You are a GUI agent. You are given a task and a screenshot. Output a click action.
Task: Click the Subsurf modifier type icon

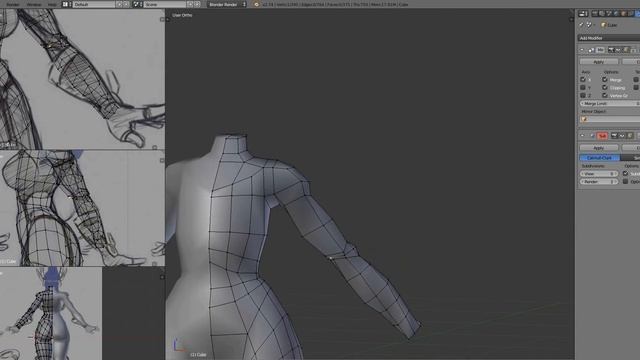[593, 136]
